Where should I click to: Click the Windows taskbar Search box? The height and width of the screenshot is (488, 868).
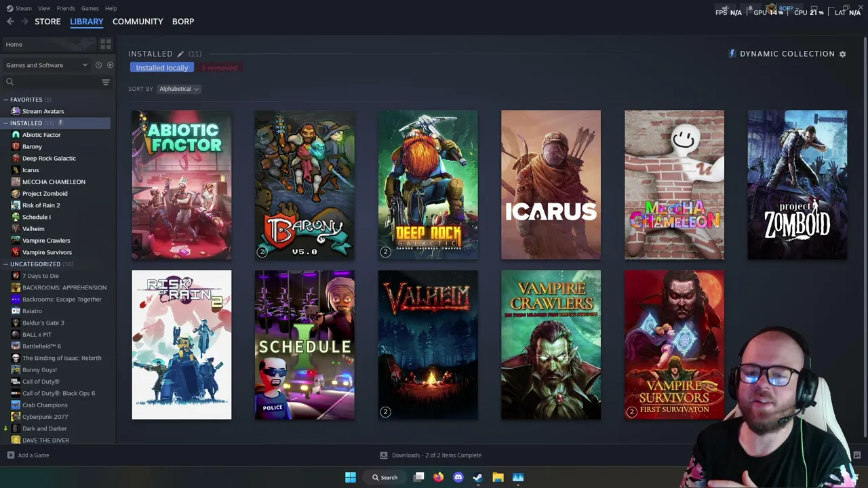384,477
